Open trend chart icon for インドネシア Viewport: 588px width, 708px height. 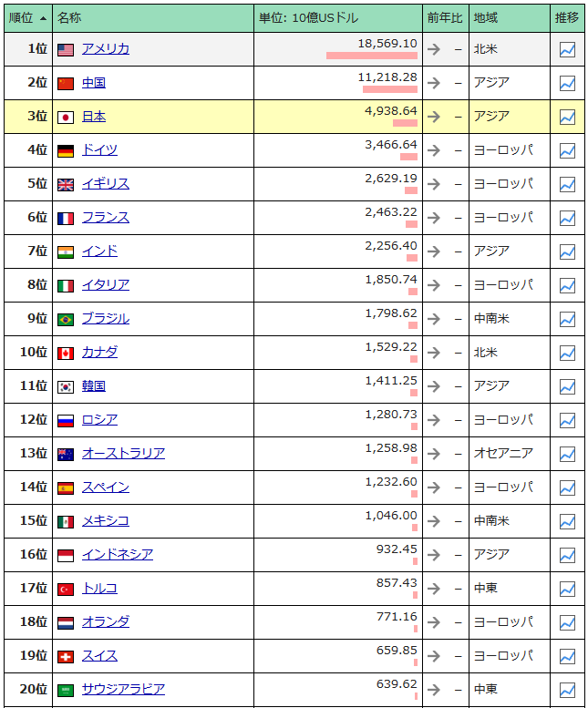[567, 556]
